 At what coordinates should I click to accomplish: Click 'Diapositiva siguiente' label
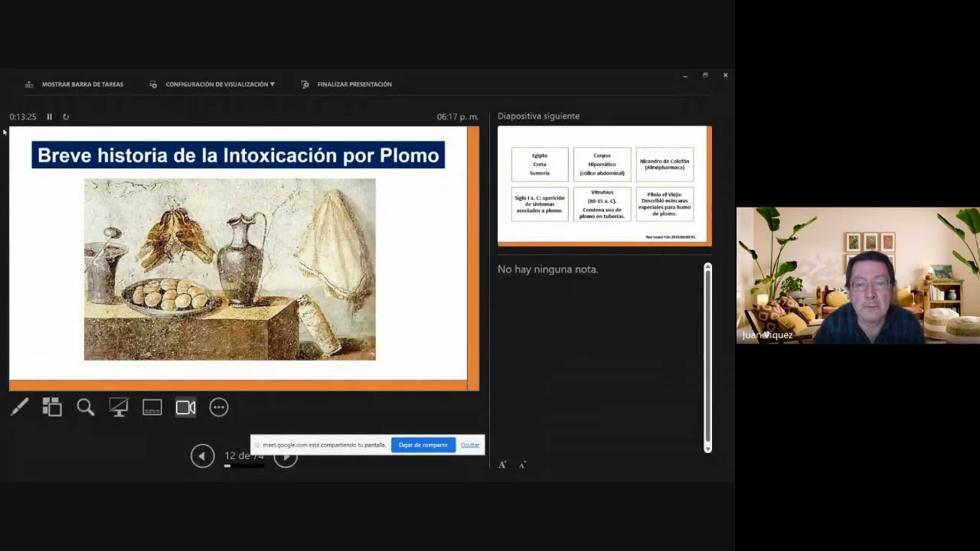[x=538, y=116]
